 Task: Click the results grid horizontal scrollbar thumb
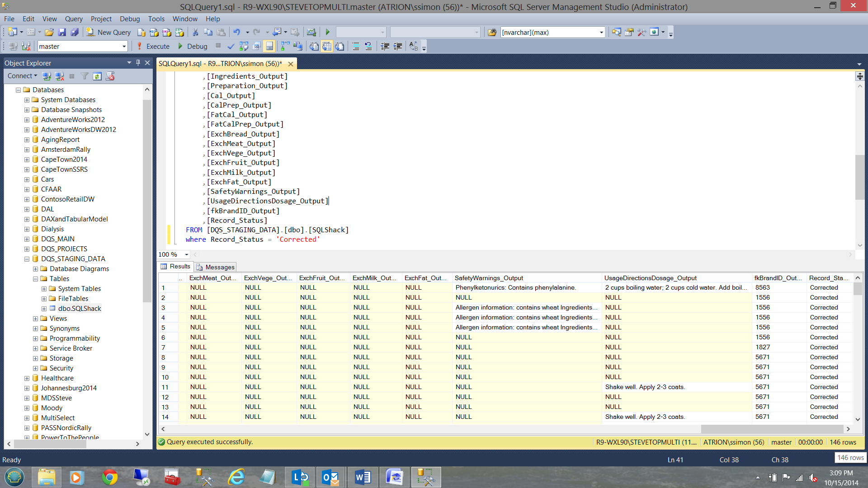click(771, 429)
